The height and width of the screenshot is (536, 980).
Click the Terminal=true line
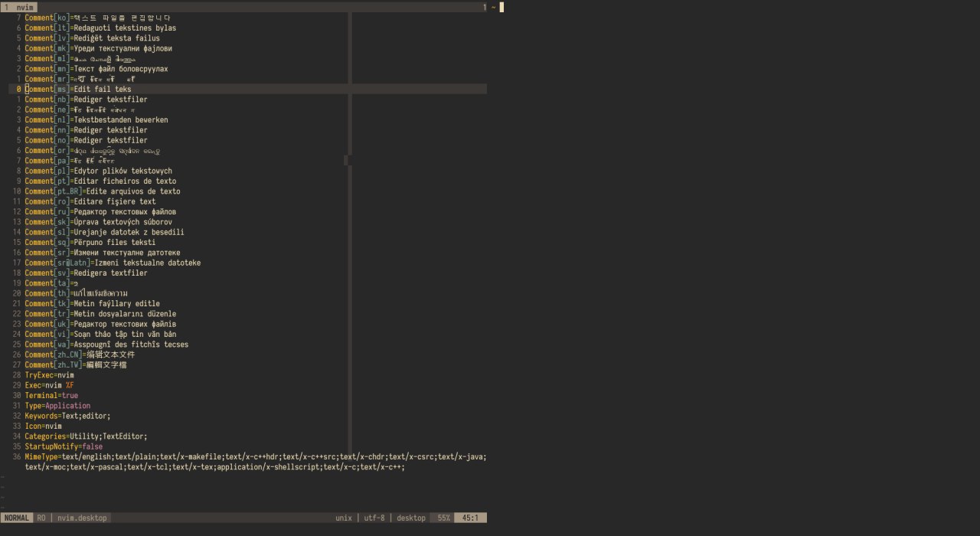(x=51, y=396)
